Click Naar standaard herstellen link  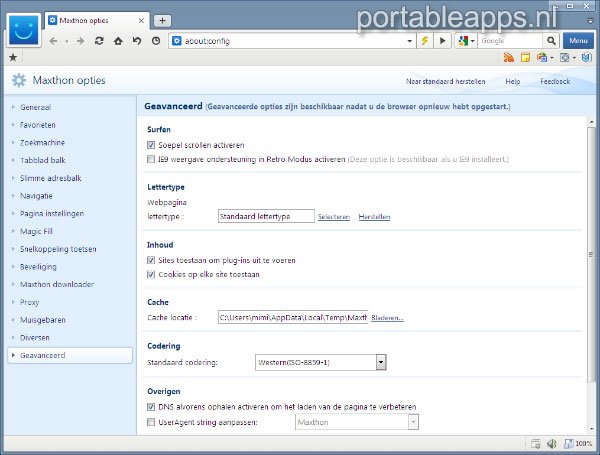click(445, 81)
